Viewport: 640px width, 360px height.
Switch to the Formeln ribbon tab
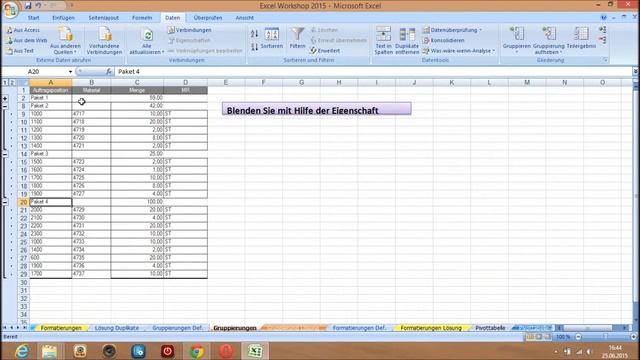pyautogui.click(x=142, y=18)
